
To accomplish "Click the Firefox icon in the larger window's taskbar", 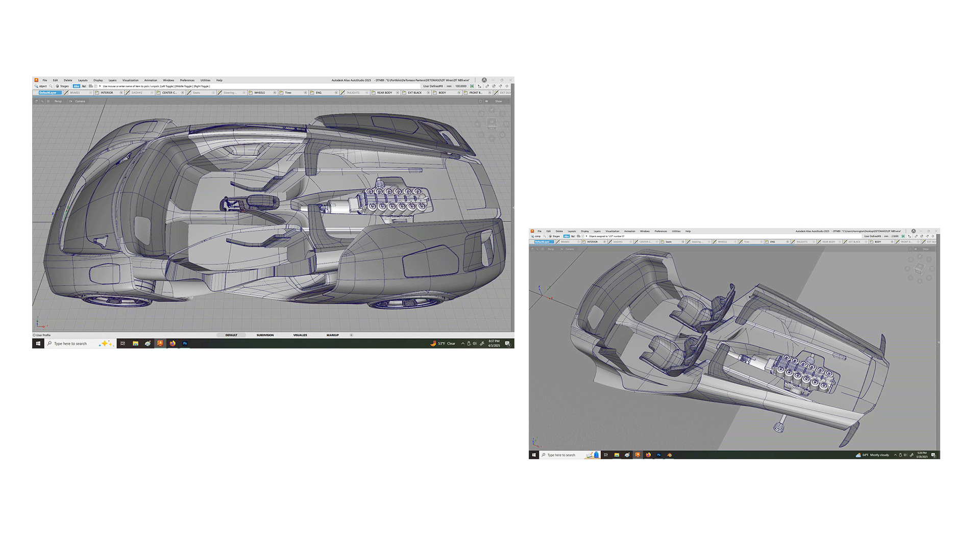I will click(x=173, y=343).
